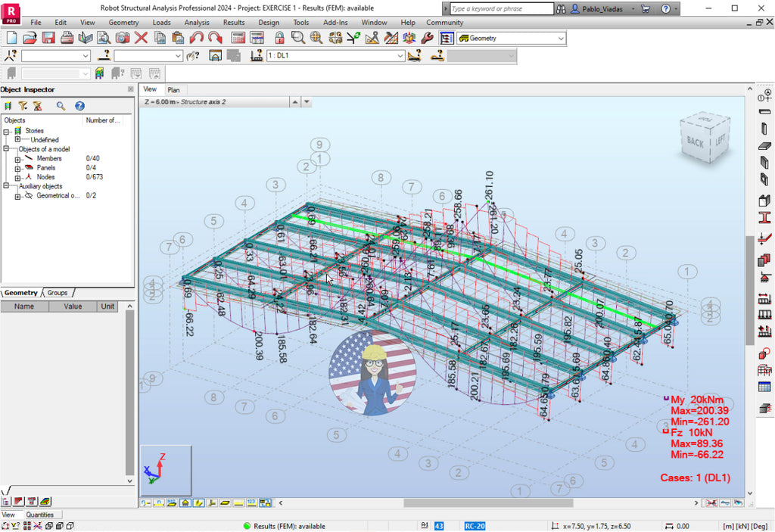Select the Zoom magnifier icon in the toolbar
The height and width of the screenshot is (532, 775).
pyautogui.click(x=297, y=39)
